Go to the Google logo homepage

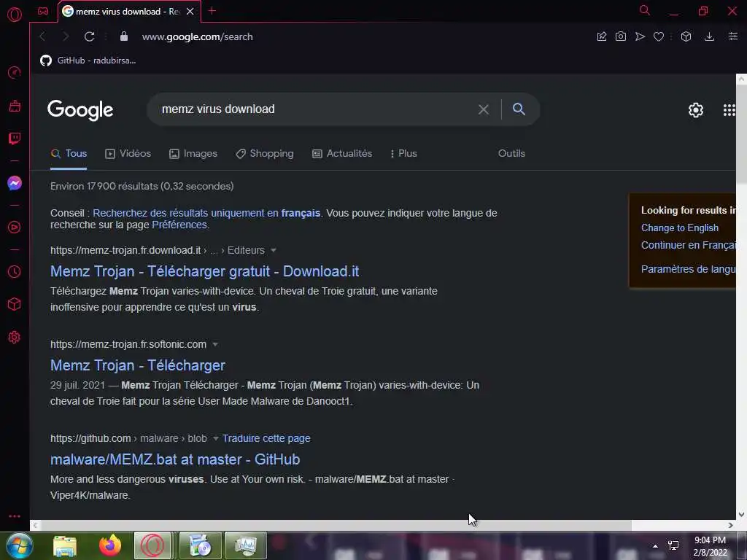point(80,110)
